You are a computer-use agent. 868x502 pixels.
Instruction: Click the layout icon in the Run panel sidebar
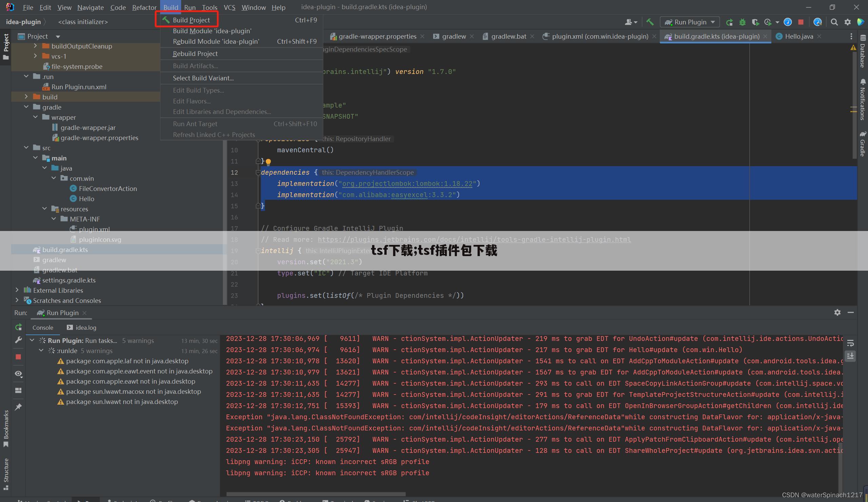[x=19, y=390]
